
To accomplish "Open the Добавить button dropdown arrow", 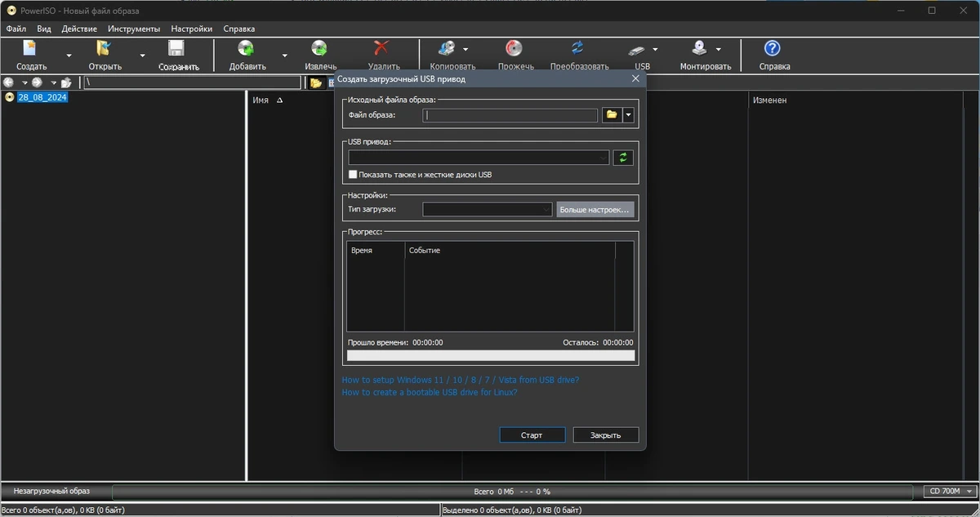I will point(284,56).
